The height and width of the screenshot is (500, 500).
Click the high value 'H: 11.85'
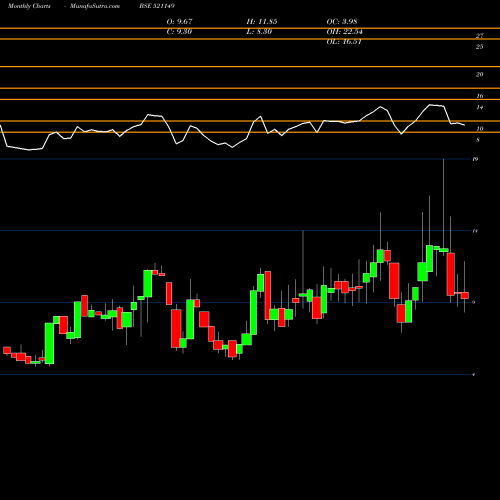pyautogui.click(x=262, y=22)
